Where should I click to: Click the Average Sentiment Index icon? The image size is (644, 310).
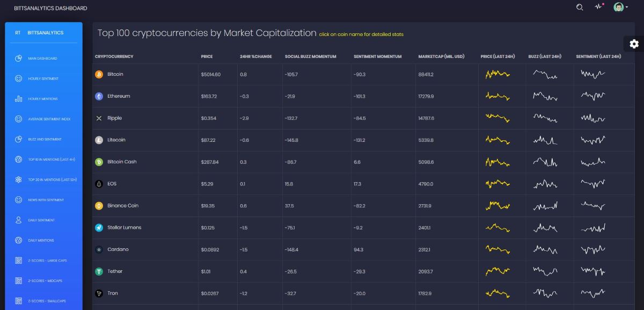18,119
